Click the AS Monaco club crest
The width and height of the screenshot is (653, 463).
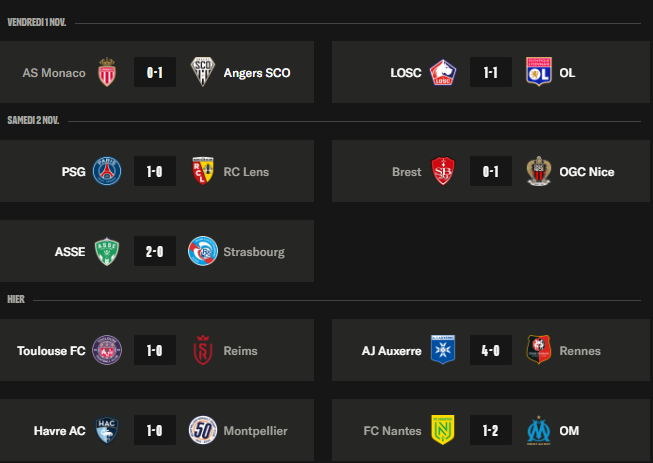[107, 72]
